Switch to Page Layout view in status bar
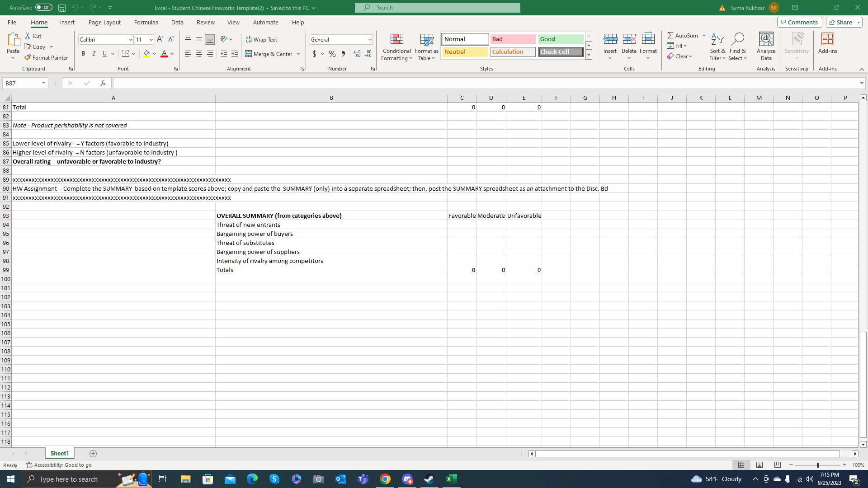 [759, 465]
